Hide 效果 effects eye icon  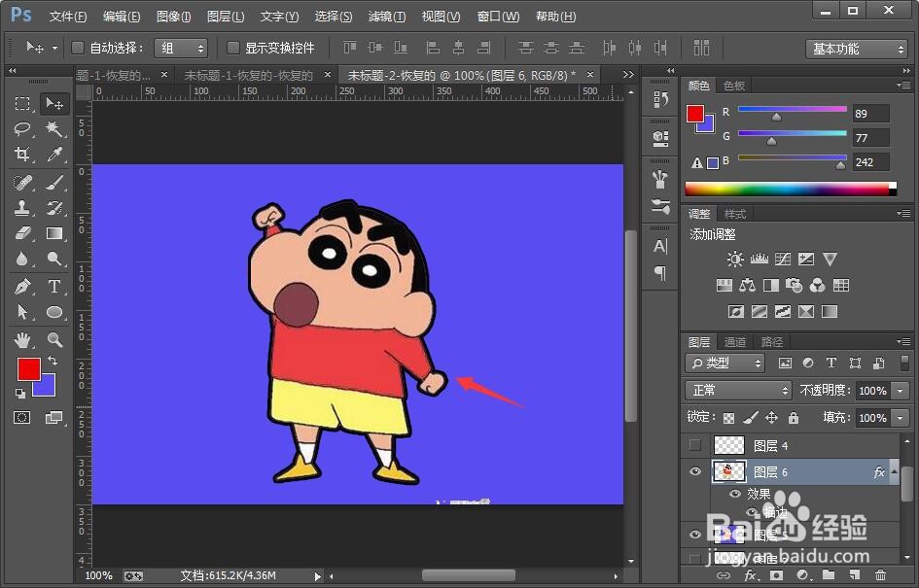734,494
